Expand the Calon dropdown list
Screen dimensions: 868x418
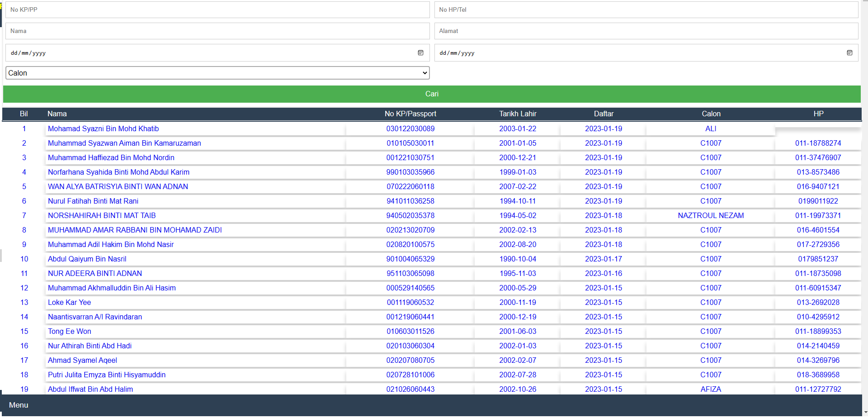point(217,73)
